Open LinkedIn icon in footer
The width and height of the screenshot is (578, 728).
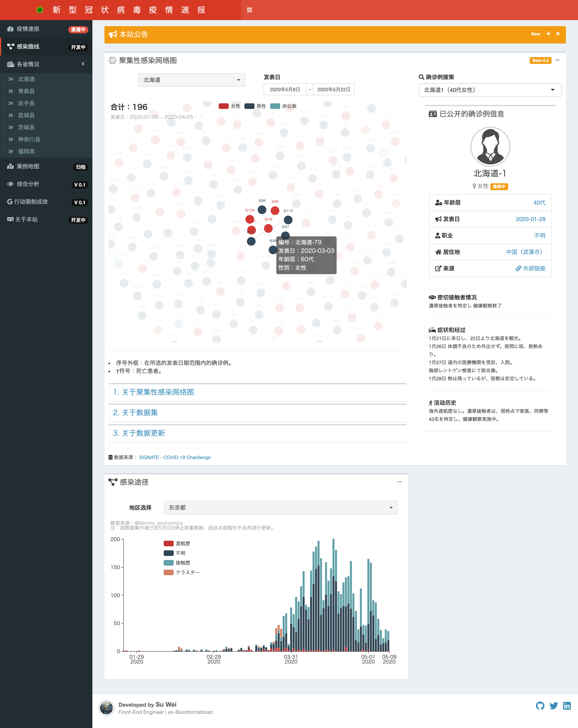(567, 706)
